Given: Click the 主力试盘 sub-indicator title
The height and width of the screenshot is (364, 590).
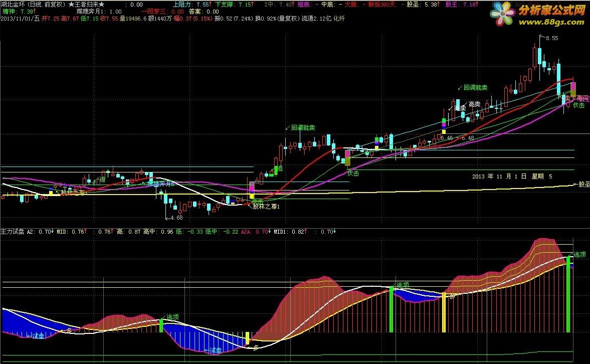Looking at the screenshot, I should [x=13, y=232].
